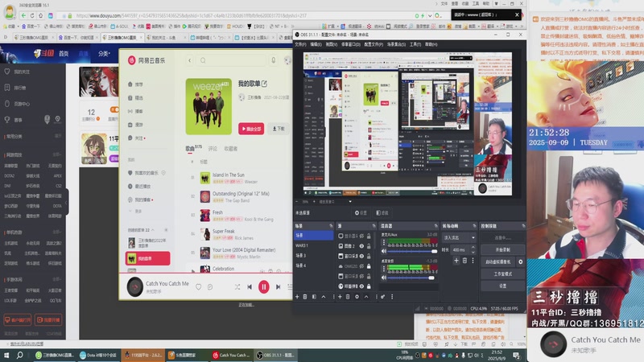The height and width of the screenshot is (362, 644).
Task: Create new playlist plus icon in sidebar
Action: click(166, 230)
